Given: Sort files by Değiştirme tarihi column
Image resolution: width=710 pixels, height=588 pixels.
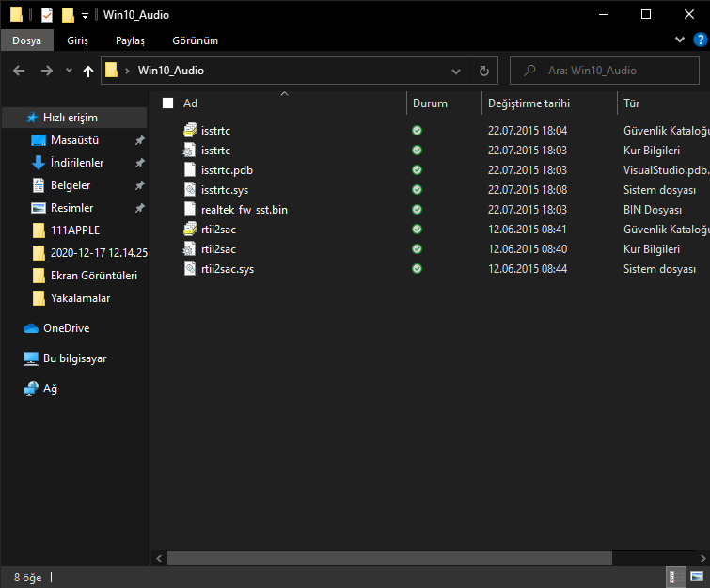Looking at the screenshot, I should tap(529, 103).
